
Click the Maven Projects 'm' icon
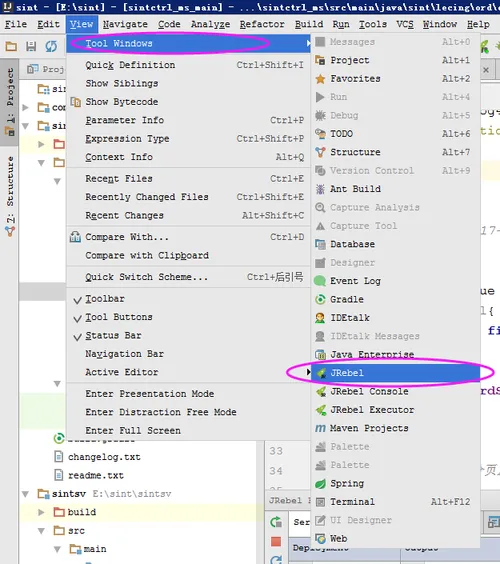(320, 428)
